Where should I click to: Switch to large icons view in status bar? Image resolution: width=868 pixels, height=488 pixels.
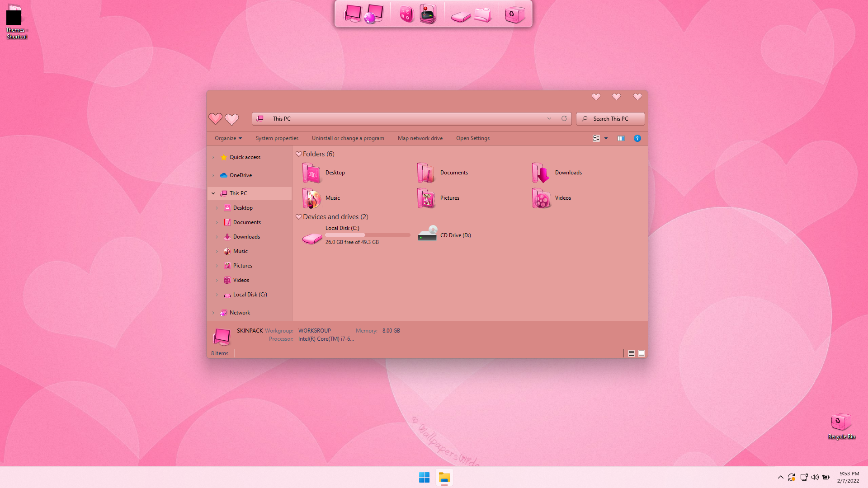[642, 353]
